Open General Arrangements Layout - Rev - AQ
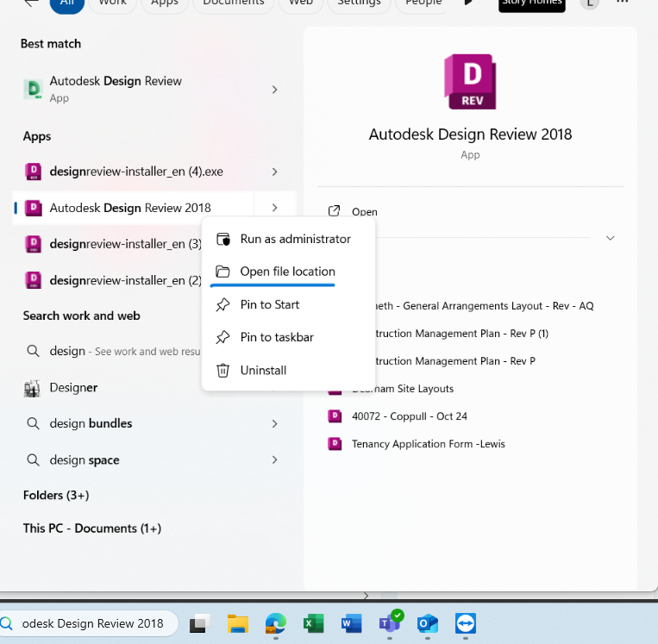The image size is (658, 644). (x=483, y=306)
